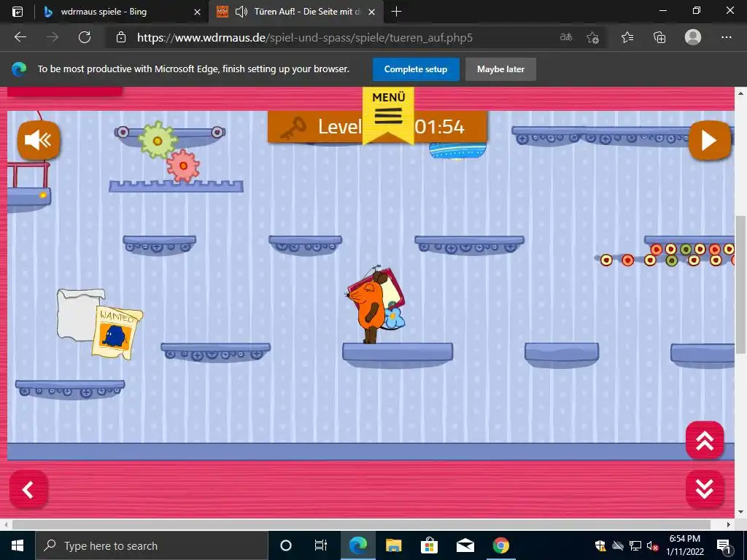Image resolution: width=747 pixels, height=560 pixels.
Task: Click the Windows Security tray icon
Action: point(600,545)
